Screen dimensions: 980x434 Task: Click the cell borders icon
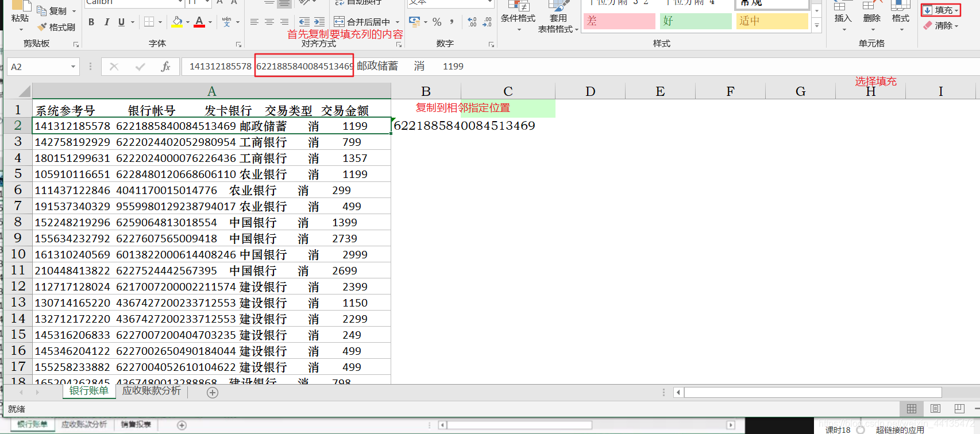pyautogui.click(x=149, y=22)
